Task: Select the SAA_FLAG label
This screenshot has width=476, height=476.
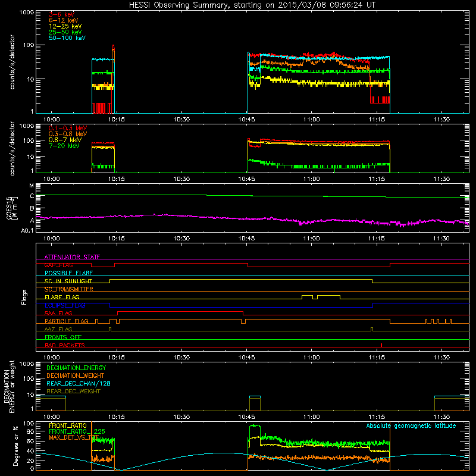Action: coord(58,313)
